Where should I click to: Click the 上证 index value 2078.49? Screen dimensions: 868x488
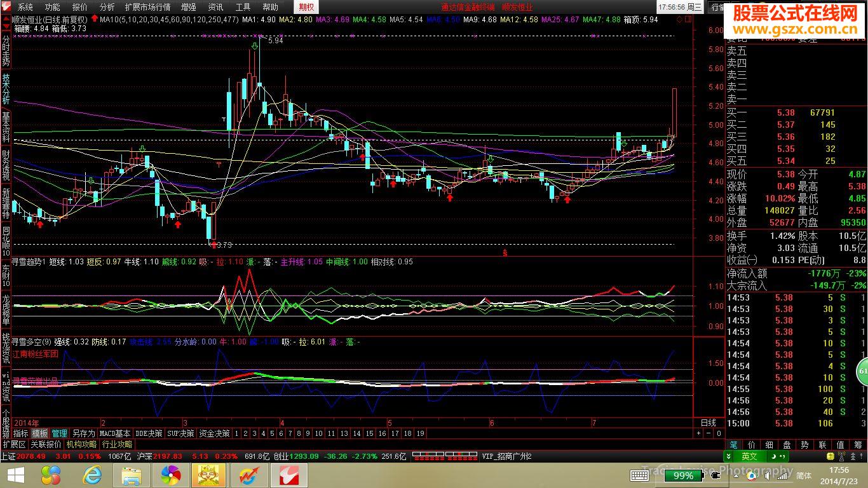point(29,456)
